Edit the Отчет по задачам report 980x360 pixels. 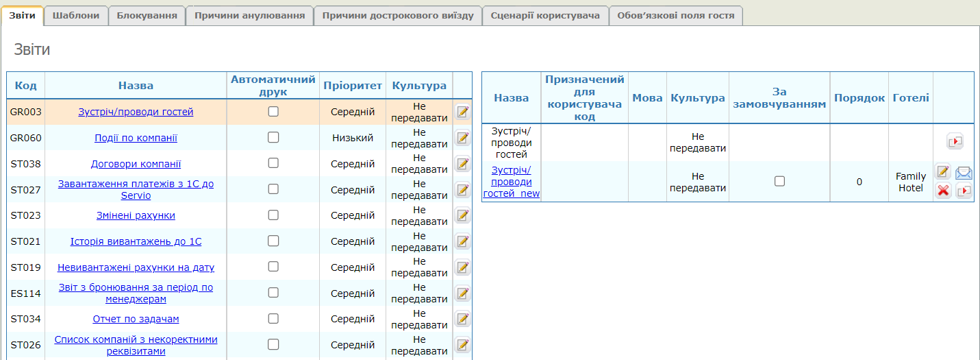pos(462,319)
